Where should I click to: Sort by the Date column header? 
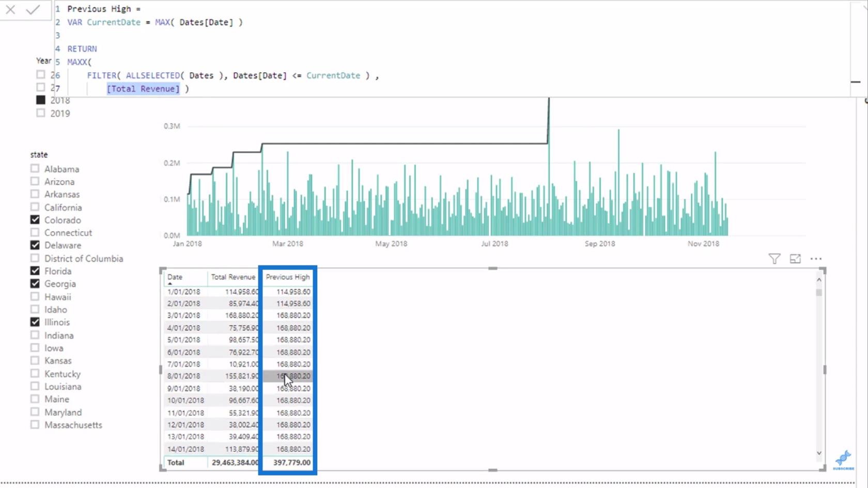point(175,277)
